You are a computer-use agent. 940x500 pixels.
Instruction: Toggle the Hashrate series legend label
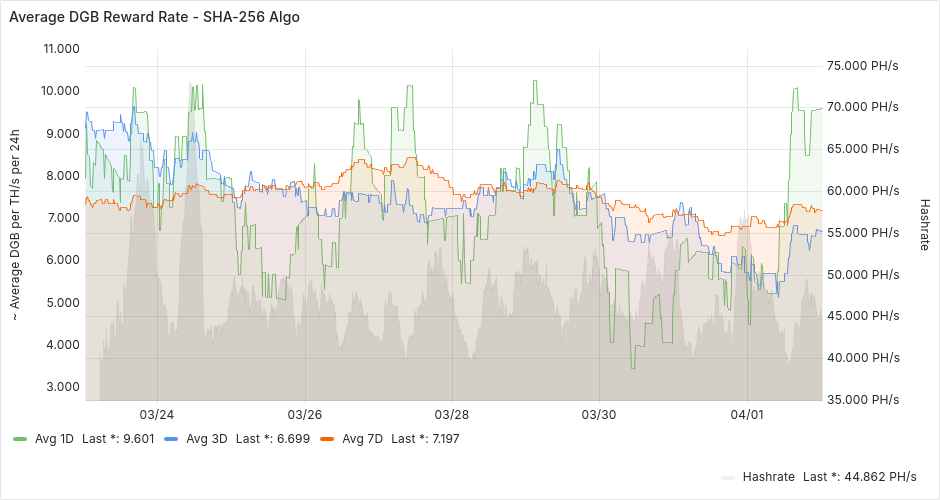tap(768, 476)
